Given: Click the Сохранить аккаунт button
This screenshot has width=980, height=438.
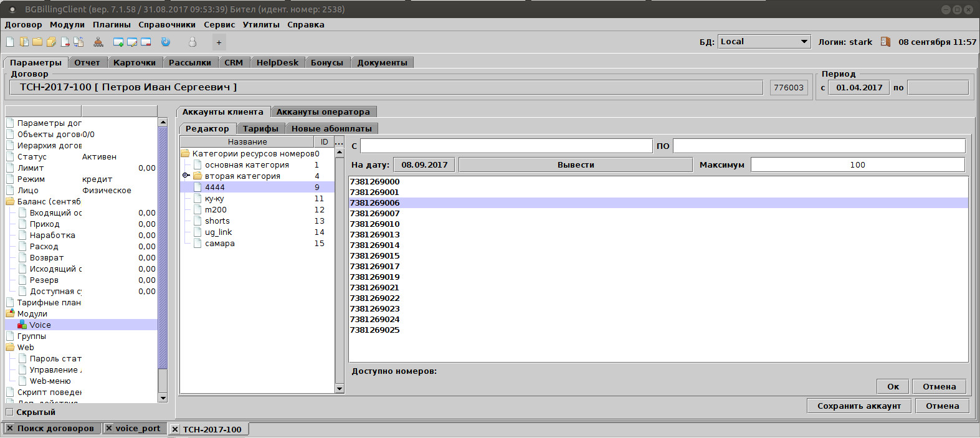Looking at the screenshot, I should [x=859, y=406].
